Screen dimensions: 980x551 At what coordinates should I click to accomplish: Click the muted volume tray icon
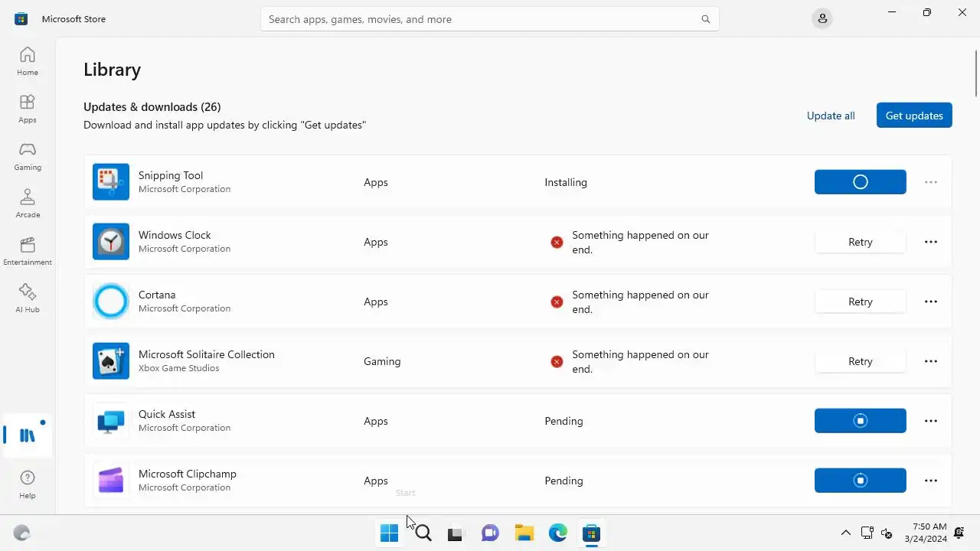tap(887, 533)
